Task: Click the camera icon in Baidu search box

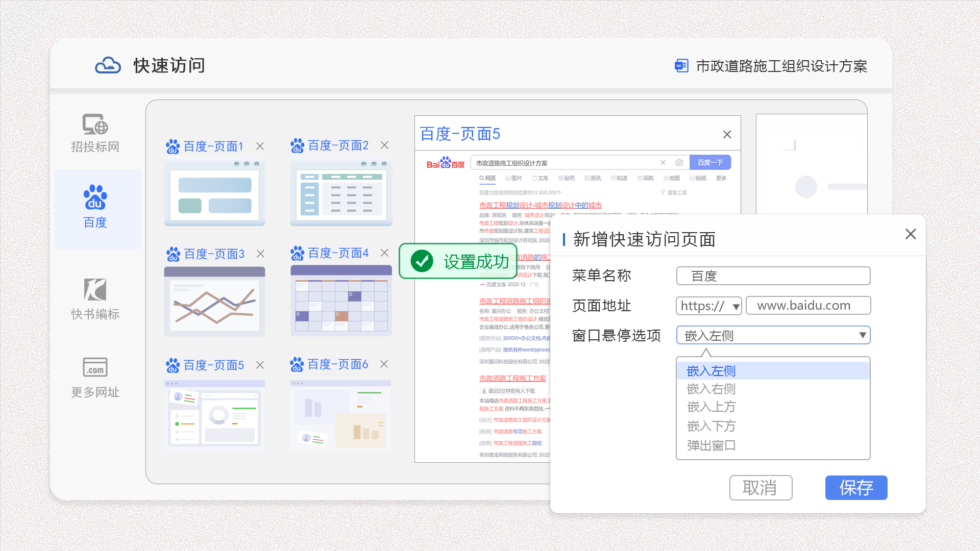Action: (x=679, y=163)
